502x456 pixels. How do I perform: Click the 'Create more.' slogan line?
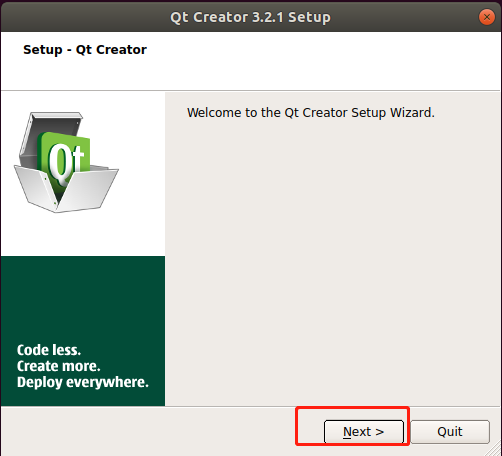tap(59, 366)
